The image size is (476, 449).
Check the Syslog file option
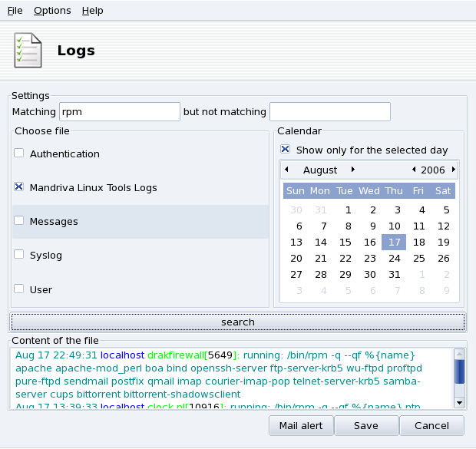point(18,255)
